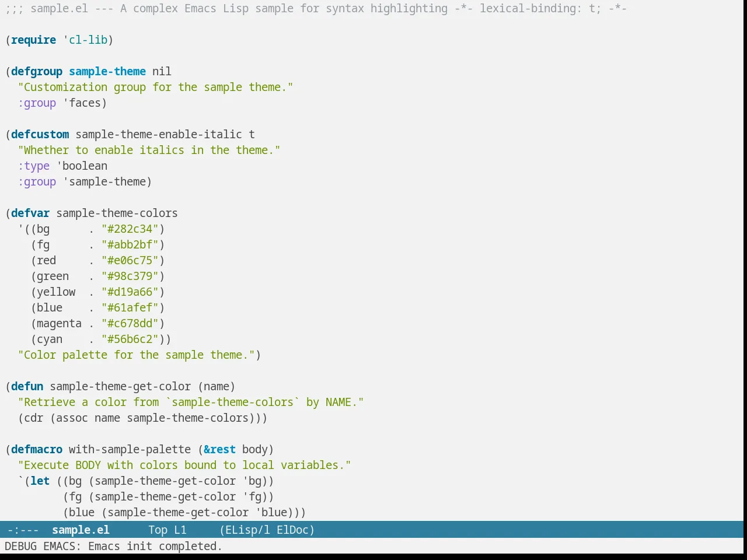Image resolution: width=747 pixels, height=560 pixels.
Task: Click the 'defgroup' keyword
Action: pyautogui.click(x=37, y=71)
